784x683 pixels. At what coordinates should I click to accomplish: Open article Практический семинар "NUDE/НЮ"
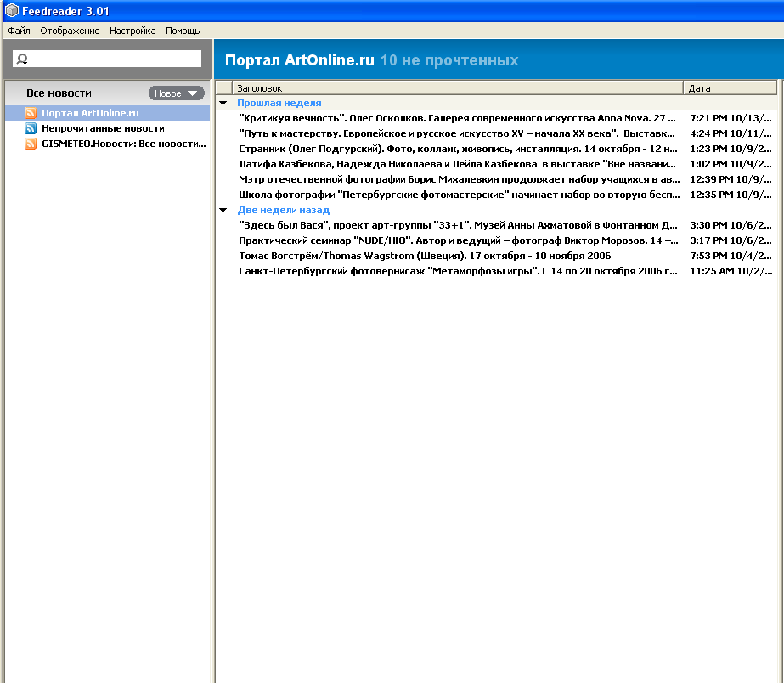pyautogui.click(x=459, y=240)
